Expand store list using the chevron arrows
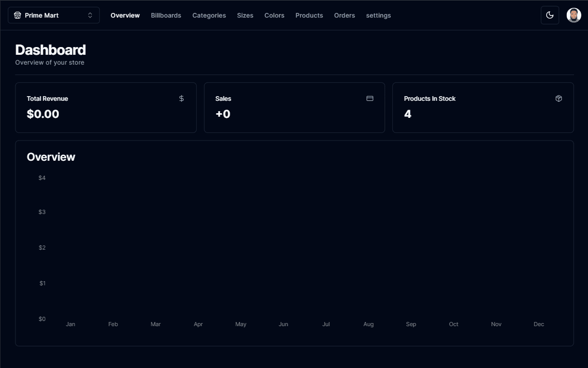This screenshot has height=368, width=588. click(90, 16)
